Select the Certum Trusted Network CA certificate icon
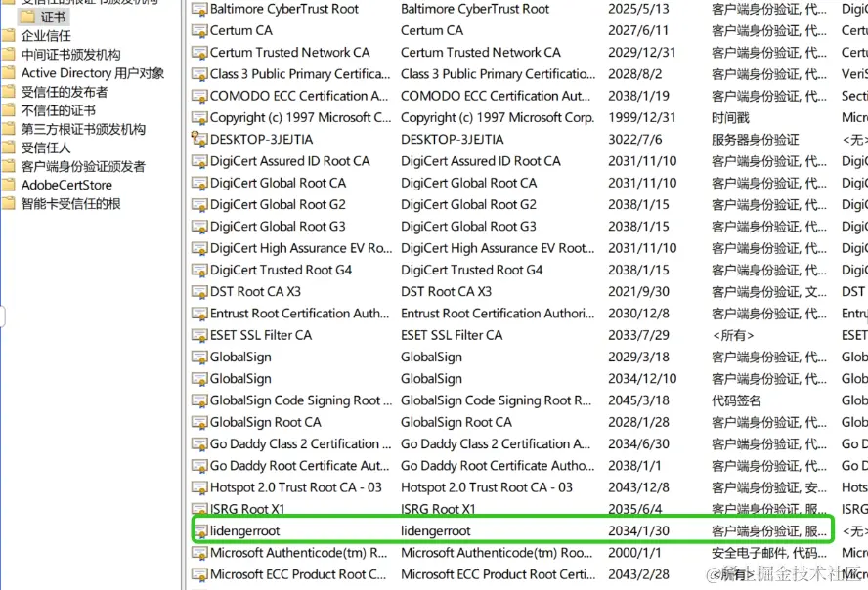This screenshot has width=868, height=590. (199, 53)
